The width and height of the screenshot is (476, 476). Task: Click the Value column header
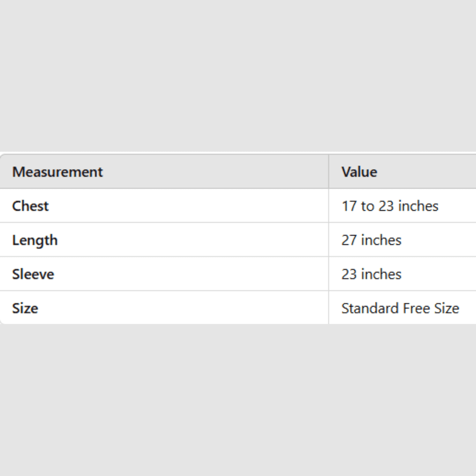tap(359, 172)
